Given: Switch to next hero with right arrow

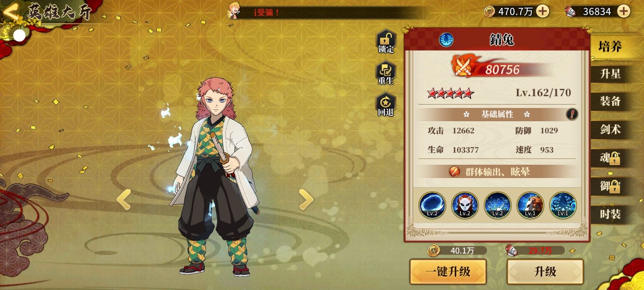Looking at the screenshot, I should (306, 199).
